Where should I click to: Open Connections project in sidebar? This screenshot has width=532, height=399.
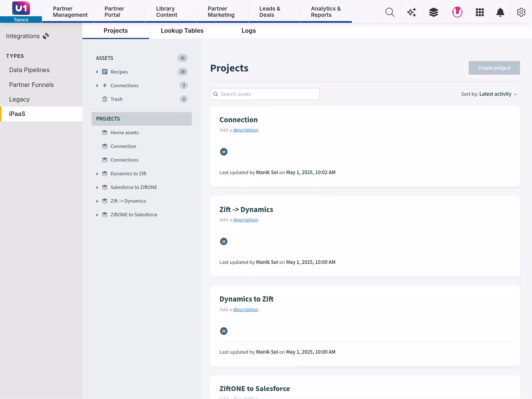pyautogui.click(x=124, y=160)
